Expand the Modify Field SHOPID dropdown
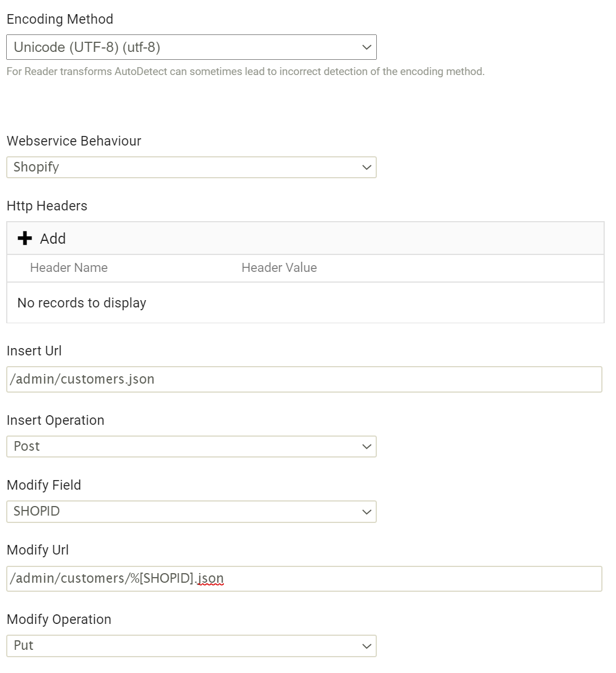Viewport: 616px width, 673px height. point(191,512)
